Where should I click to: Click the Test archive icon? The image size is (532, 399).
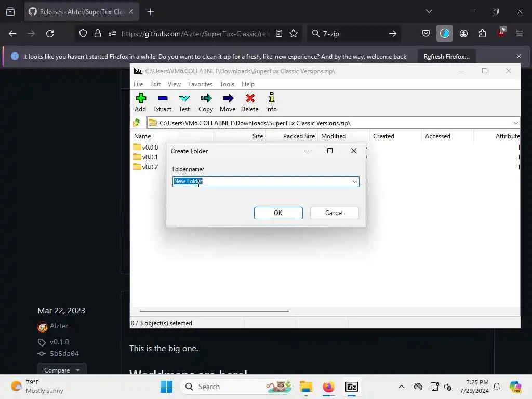click(x=184, y=102)
